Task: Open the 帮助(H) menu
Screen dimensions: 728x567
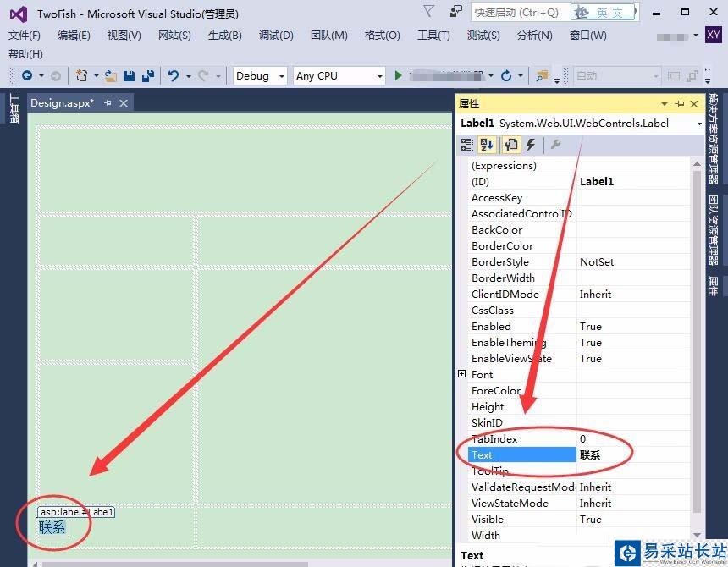Action: click(x=25, y=54)
